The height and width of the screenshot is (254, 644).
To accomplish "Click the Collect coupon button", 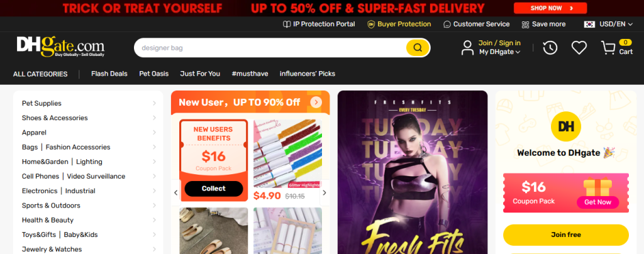I will (214, 189).
